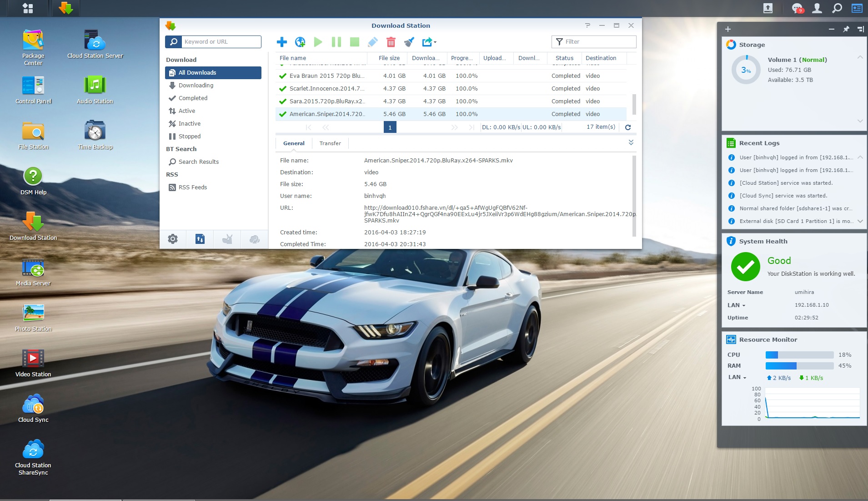
Task: Select Sara.2015.720p.BluRay download row
Action: 451,101
